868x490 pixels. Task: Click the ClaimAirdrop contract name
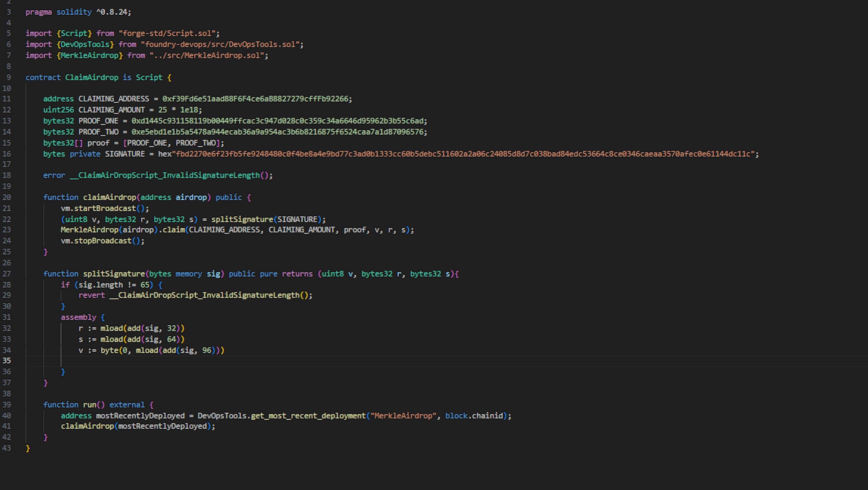[x=91, y=77]
